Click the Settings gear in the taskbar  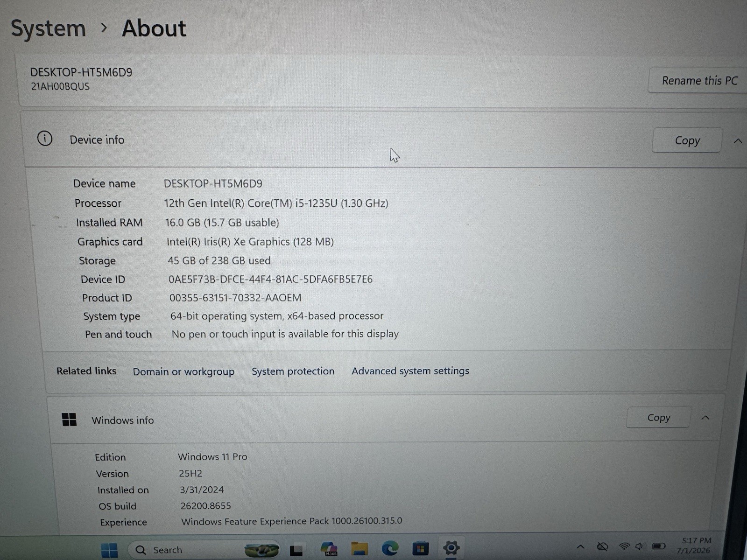(451, 548)
